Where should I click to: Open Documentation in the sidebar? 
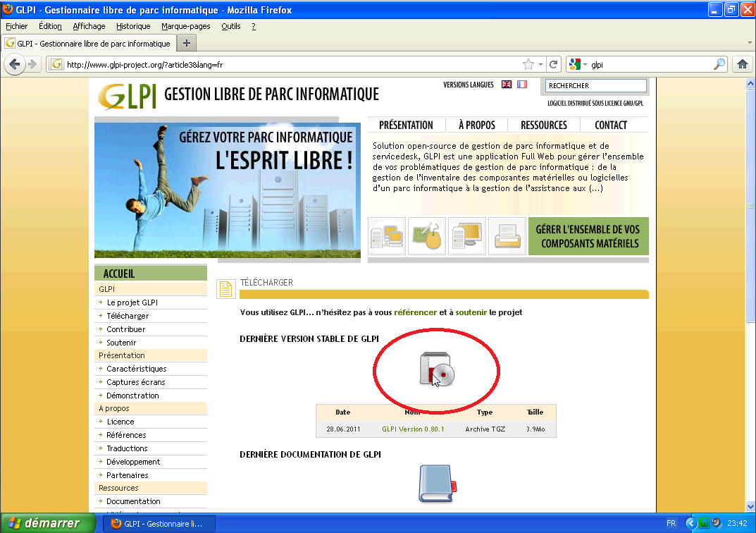coord(134,502)
